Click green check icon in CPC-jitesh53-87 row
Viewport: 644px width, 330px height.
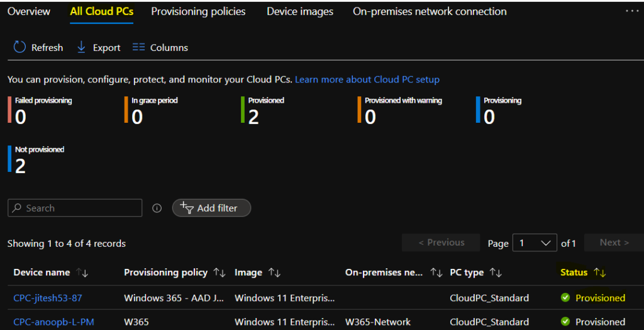coord(565,298)
